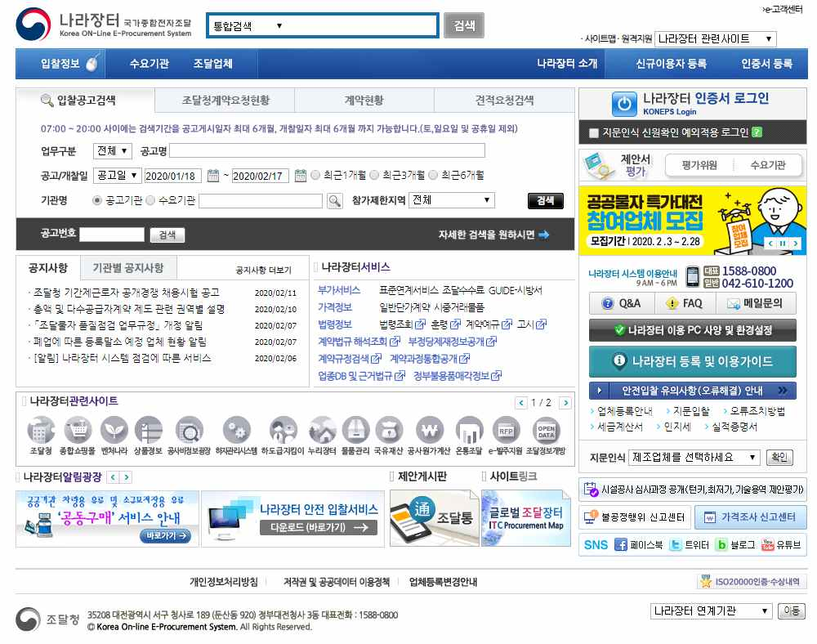Open 누리장터 house icon
The image size is (817, 644).
322,432
